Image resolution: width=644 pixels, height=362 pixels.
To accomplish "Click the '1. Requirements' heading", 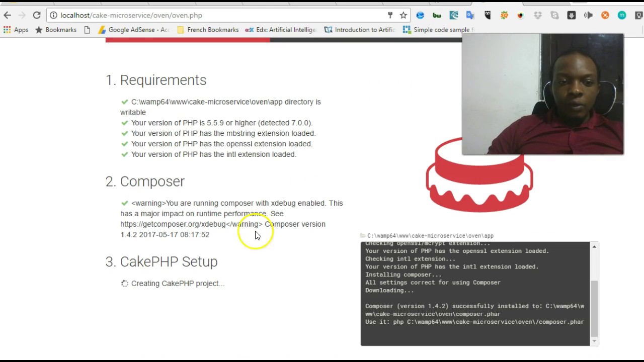I will click(x=156, y=80).
